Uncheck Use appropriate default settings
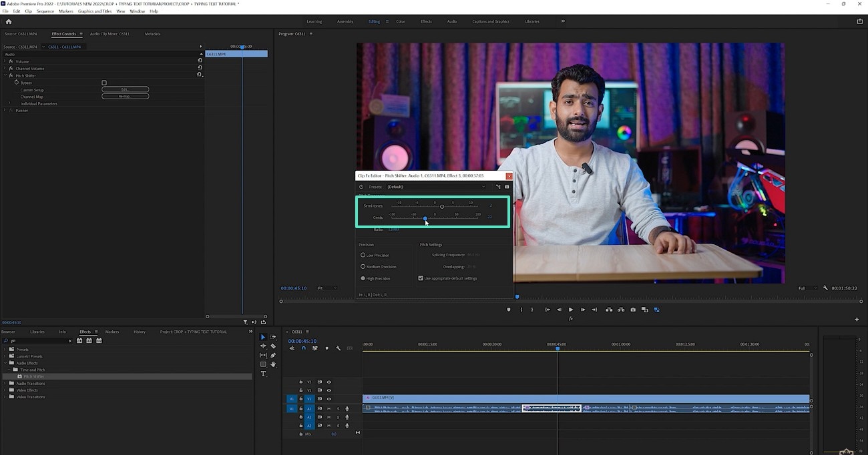Image resolution: width=868 pixels, height=455 pixels. [421, 278]
